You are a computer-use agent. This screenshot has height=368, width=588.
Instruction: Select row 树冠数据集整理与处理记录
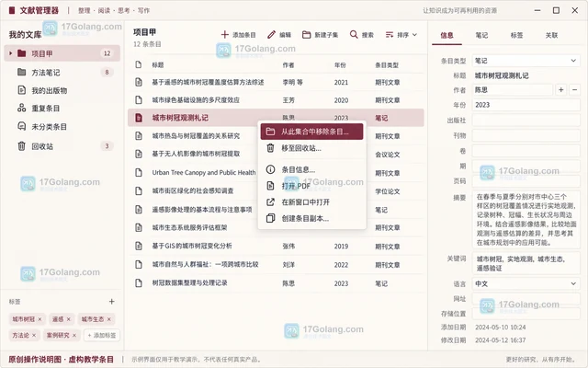276,283
